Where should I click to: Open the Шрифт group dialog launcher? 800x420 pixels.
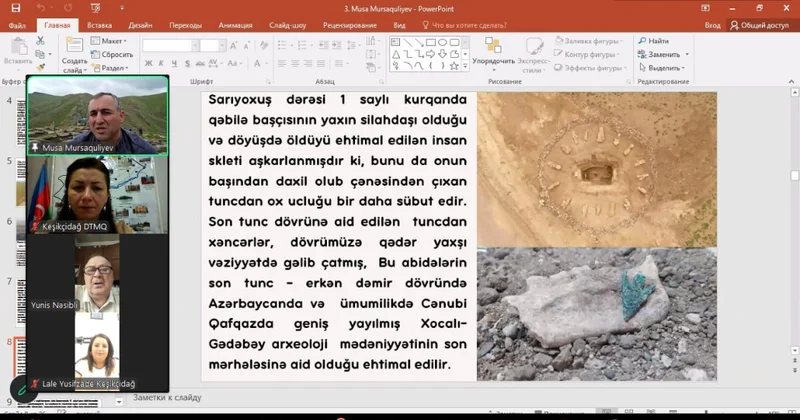pyautogui.click(x=268, y=82)
